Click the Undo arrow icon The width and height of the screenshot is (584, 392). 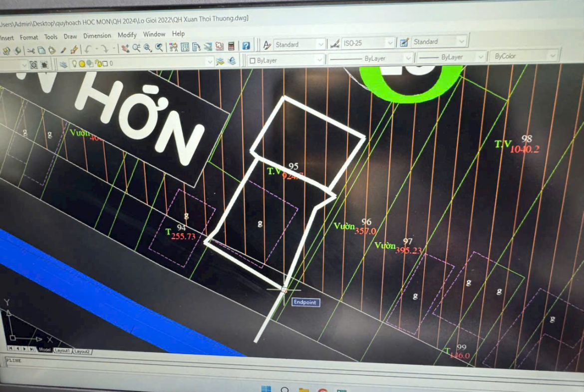pyautogui.click(x=88, y=49)
